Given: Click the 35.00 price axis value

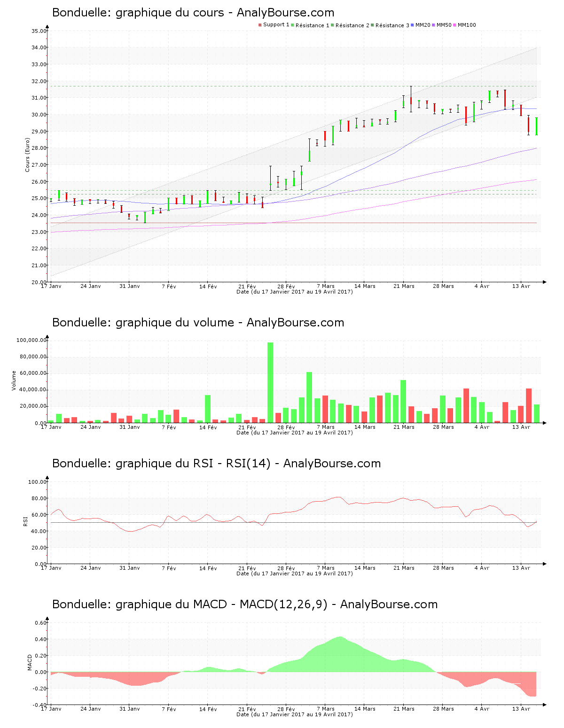Looking at the screenshot, I should tap(39, 31).
